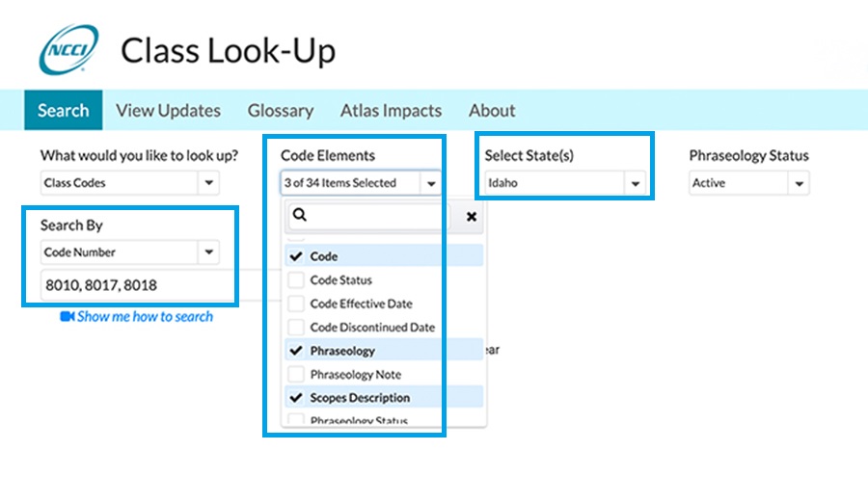Viewport: 868px width, 477px height.
Task: Click the Code Elements label
Action: tap(328, 155)
